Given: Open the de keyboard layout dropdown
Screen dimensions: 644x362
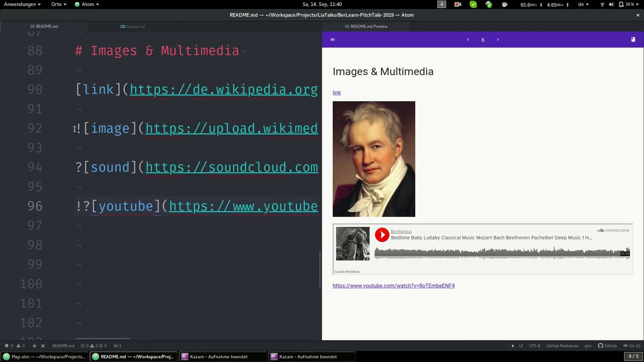Looking at the screenshot, I should point(583,5).
